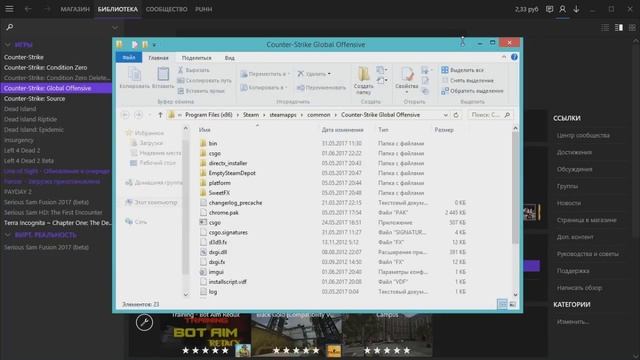The height and width of the screenshot is (360, 640).
Task: Select the chrome.pak file
Action: tap(223, 213)
